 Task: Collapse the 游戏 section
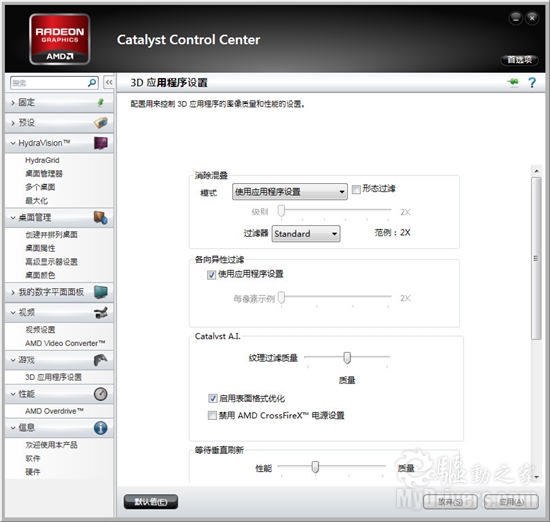13,360
